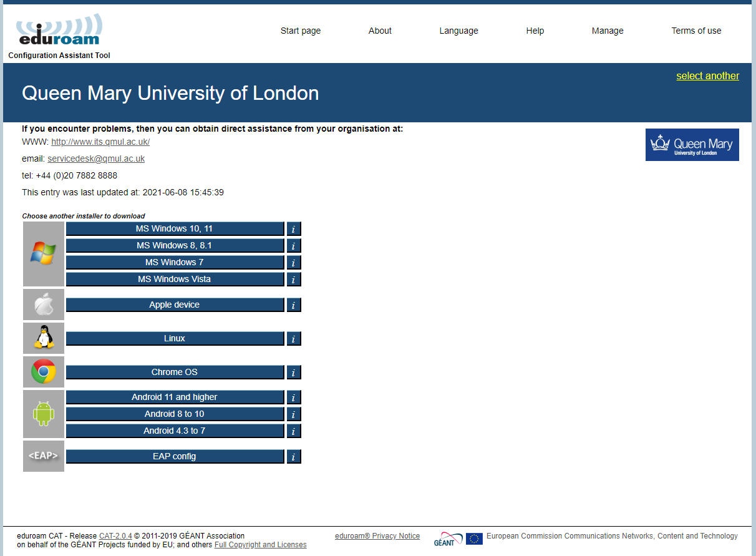Open the Terms of use page
The image size is (756, 556).
pyautogui.click(x=696, y=31)
